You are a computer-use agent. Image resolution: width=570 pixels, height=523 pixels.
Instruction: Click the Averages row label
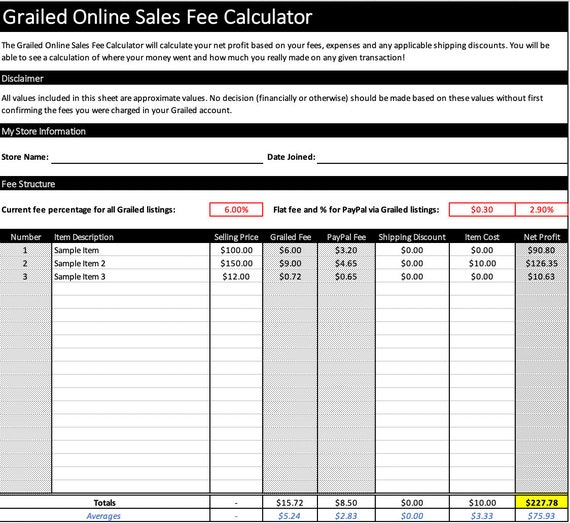(x=104, y=516)
